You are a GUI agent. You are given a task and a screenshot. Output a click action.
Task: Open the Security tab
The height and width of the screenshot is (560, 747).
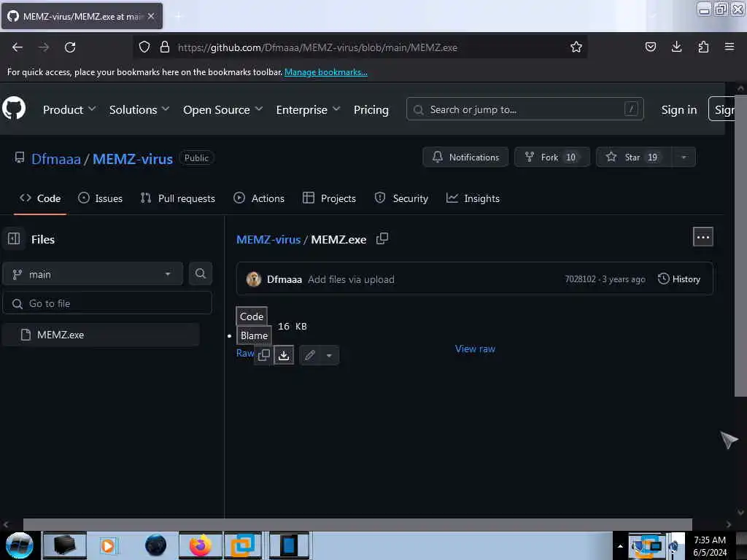(x=401, y=198)
